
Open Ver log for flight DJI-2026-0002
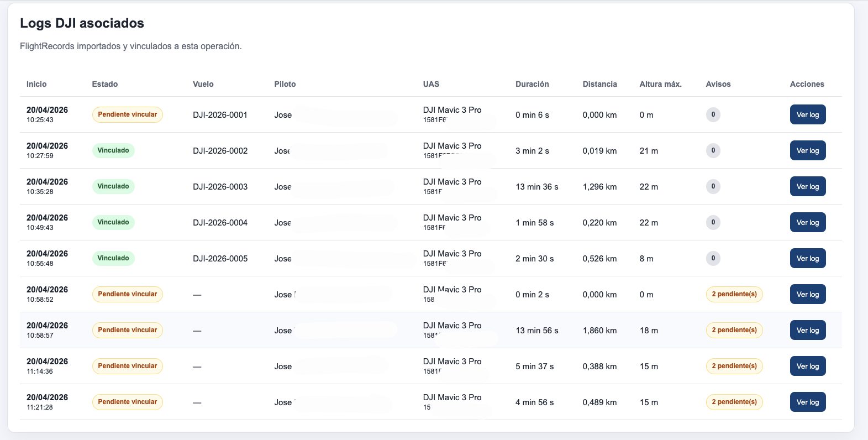click(808, 150)
